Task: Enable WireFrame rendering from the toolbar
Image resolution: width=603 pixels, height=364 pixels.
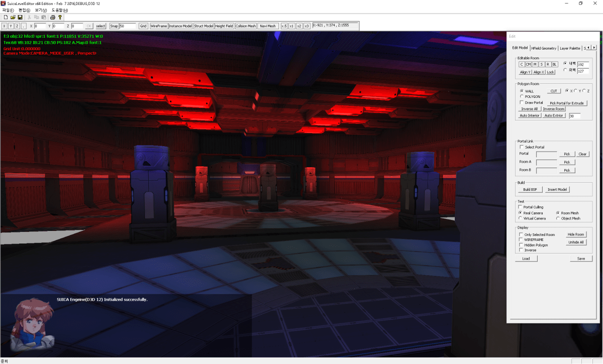Action: click(158, 26)
